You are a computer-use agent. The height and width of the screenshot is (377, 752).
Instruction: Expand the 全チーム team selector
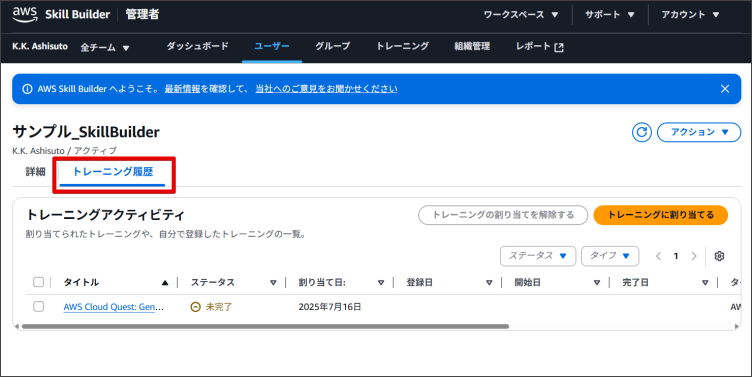[105, 47]
